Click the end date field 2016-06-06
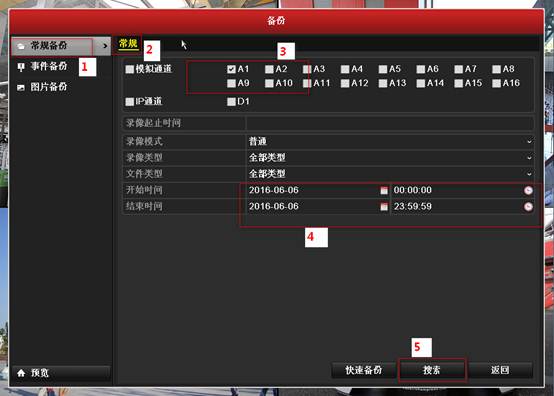554x396 pixels. point(317,207)
